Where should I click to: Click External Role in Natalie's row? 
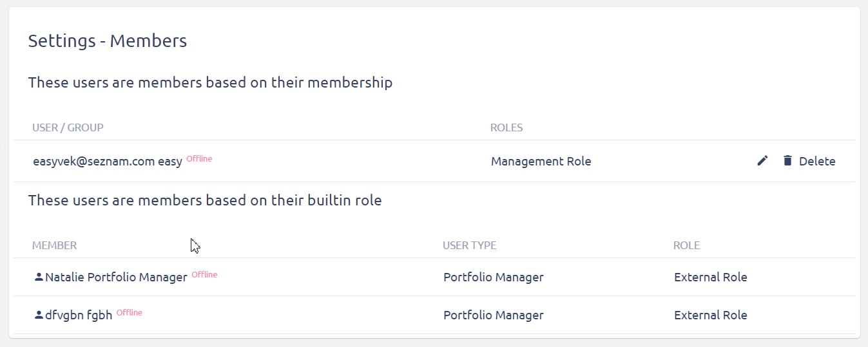[x=710, y=277]
